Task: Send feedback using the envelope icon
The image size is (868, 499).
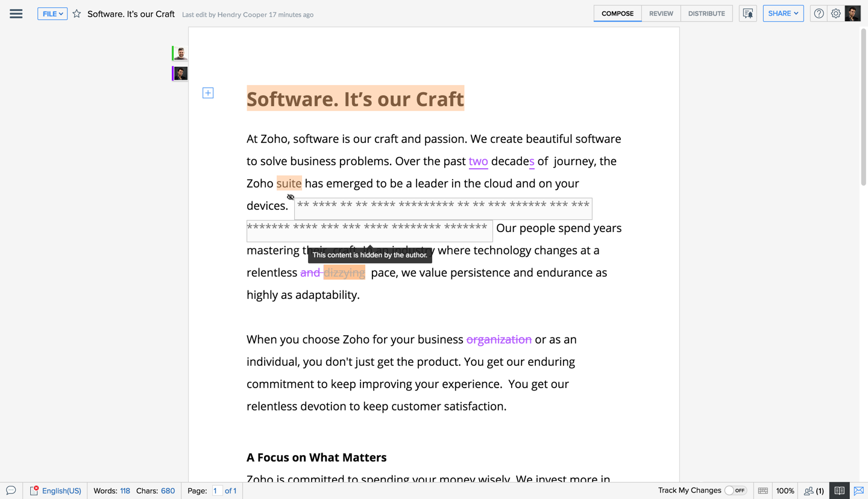Action: 858,491
